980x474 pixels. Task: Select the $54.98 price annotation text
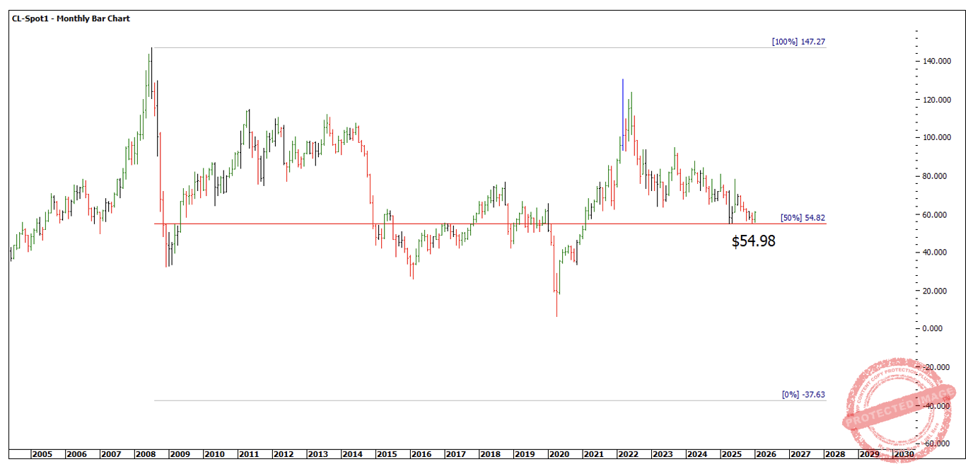[x=753, y=241]
